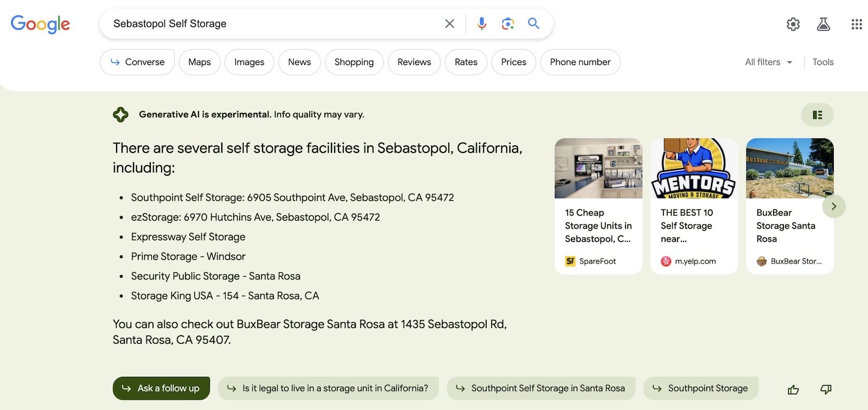The height and width of the screenshot is (410, 868).
Task: Click the m.yelp.com source label
Action: tap(695, 261)
